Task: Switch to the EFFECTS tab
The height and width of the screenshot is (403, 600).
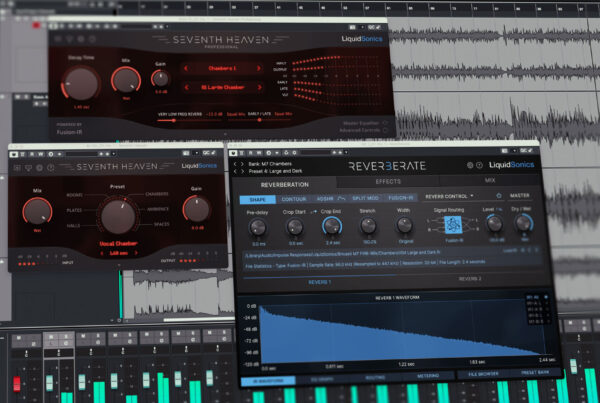Action: pyautogui.click(x=388, y=181)
